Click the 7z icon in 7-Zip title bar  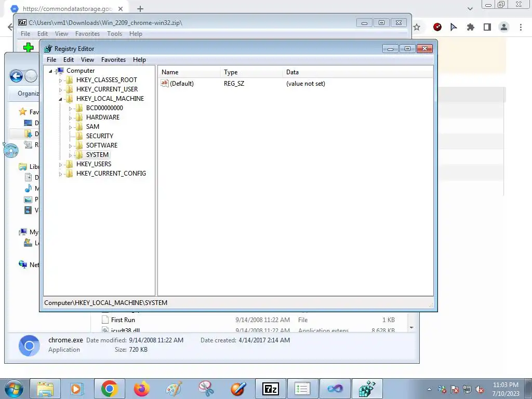click(x=22, y=23)
